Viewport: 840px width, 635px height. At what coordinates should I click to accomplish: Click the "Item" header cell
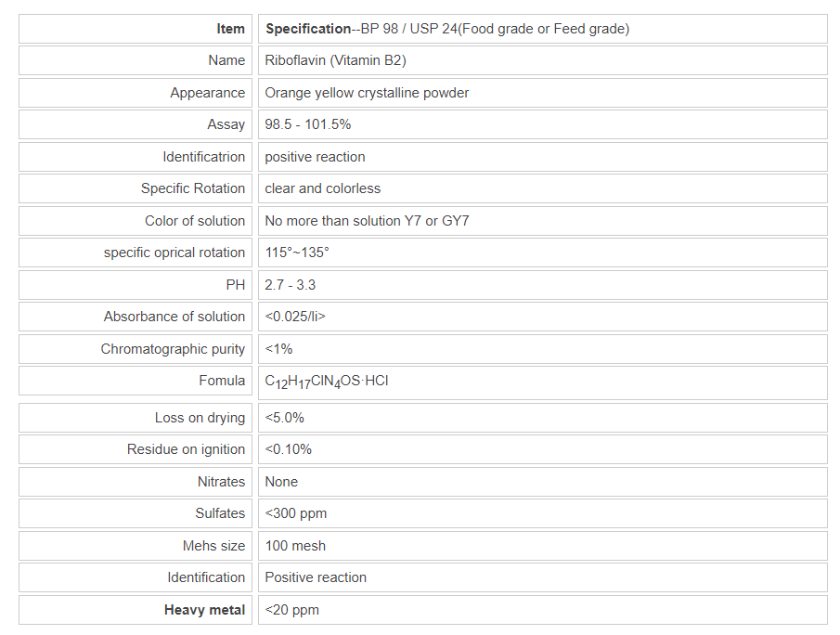pyautogui.click(x=230, y=29)
